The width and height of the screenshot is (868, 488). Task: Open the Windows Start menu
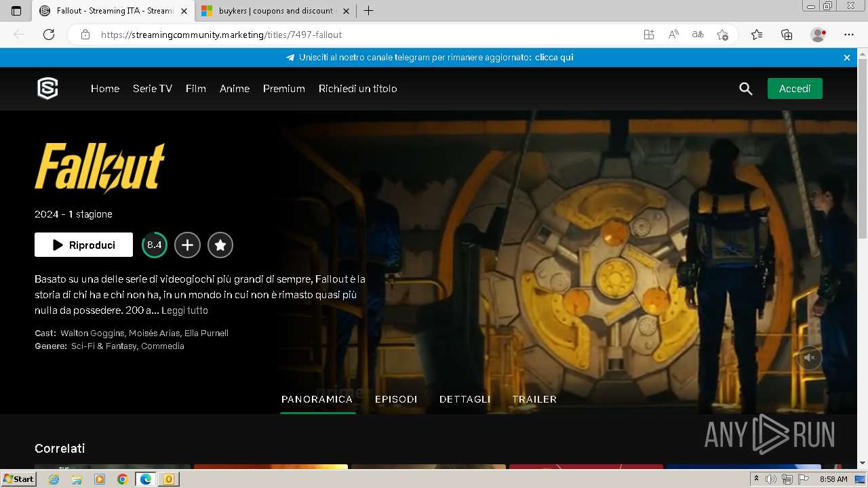[x=19, y=479]
